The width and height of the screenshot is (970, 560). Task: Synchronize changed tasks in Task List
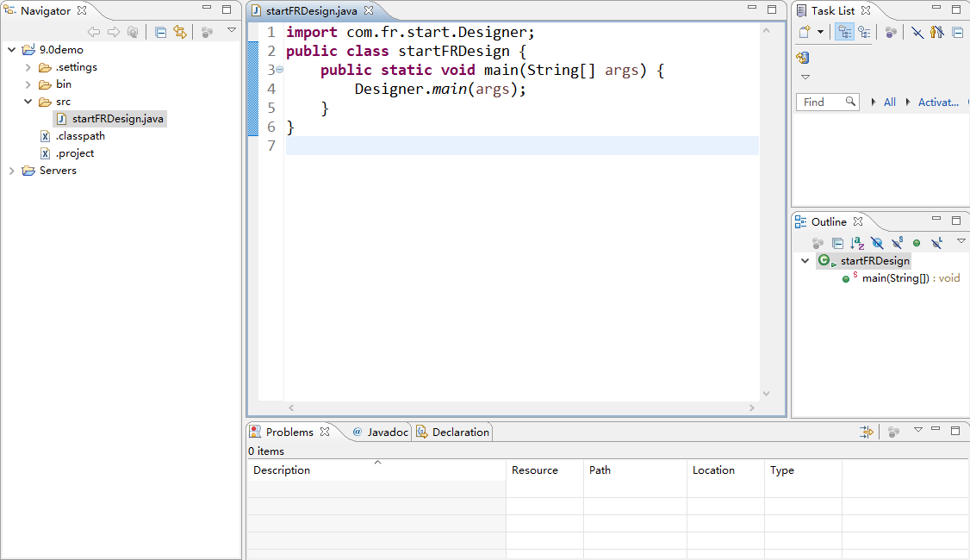coord(803,58)
